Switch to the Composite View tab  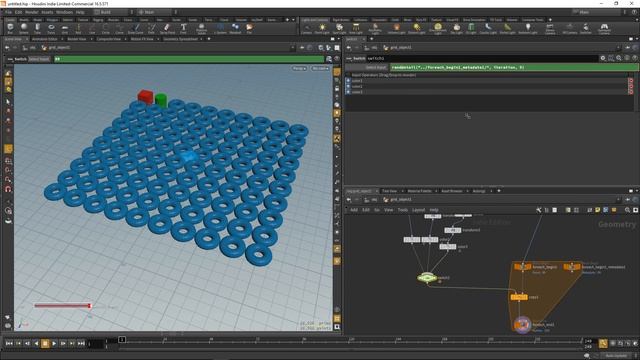click(x=109, y=39)
